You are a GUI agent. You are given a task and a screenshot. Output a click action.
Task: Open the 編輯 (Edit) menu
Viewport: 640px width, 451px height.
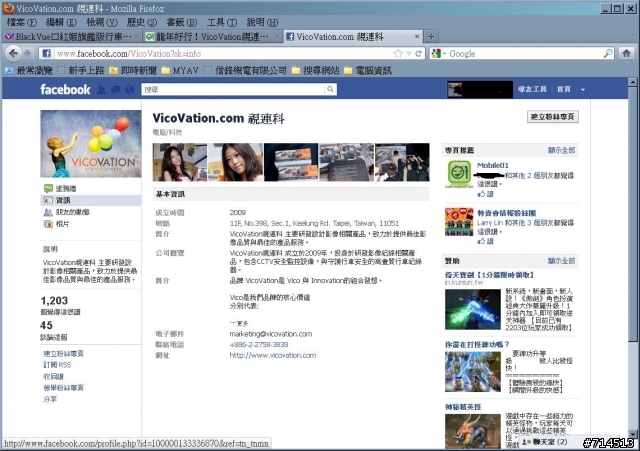point(61,22)
